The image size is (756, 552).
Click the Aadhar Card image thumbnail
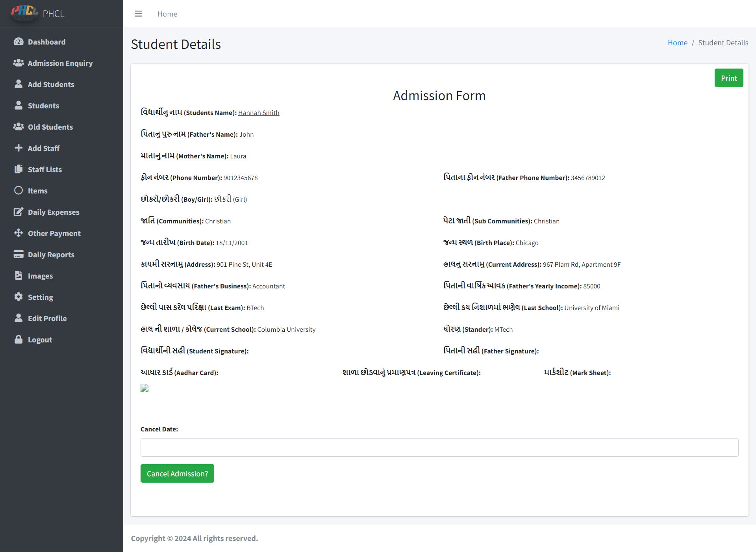tap(145, 388)
